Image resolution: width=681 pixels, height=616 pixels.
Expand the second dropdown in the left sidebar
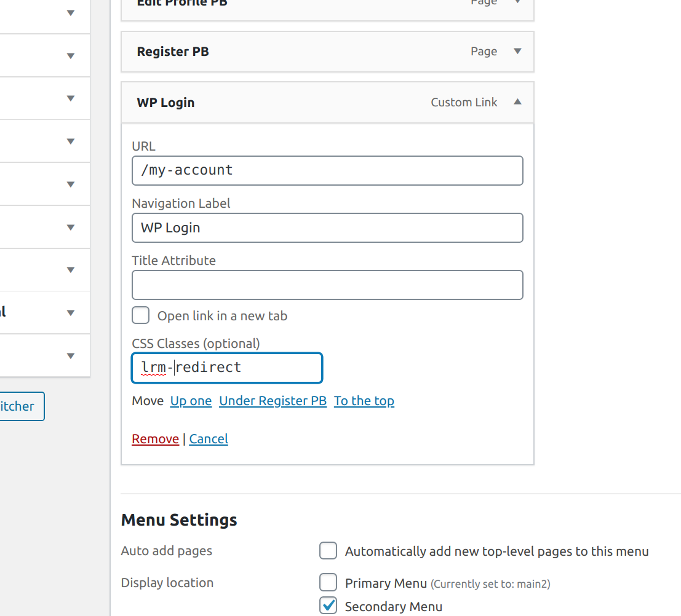pos(70,55)
